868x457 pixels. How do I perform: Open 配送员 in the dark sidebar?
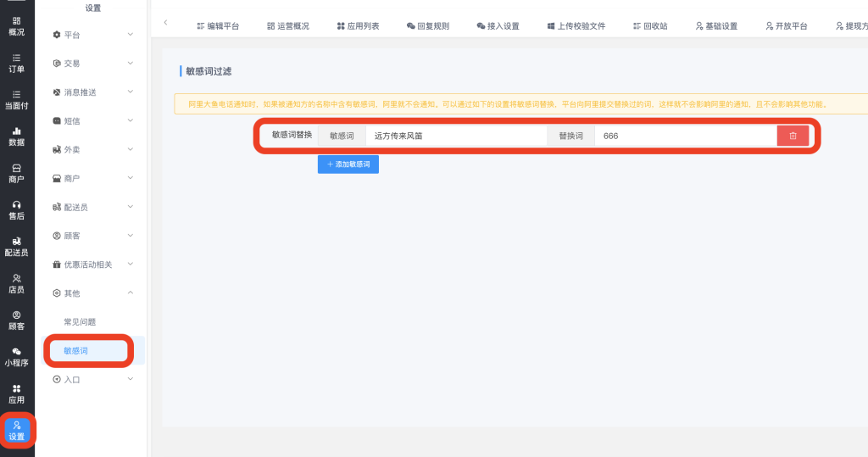pyautogui.click(x=17, y=247)
